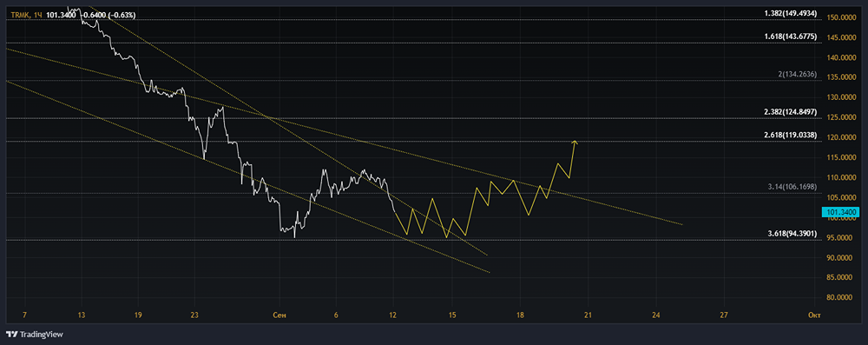Click the 1Ч timeframe label

click(x=38, y=15)
